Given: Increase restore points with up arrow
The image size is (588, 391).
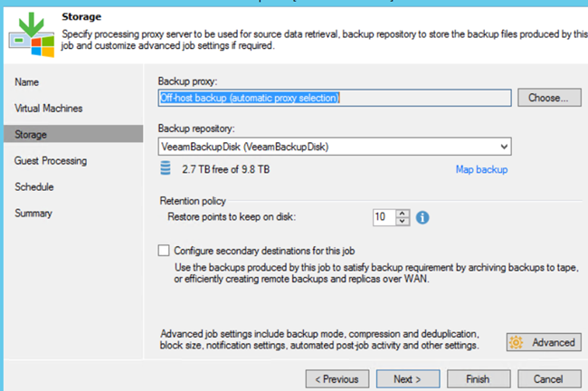Looking at the screenshot, I should [403, 213].
